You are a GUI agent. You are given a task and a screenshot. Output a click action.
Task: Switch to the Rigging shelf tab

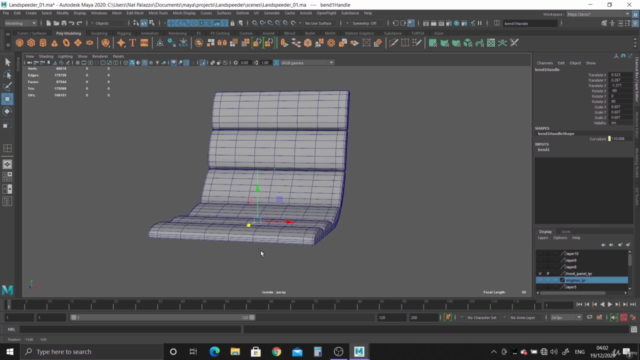pos(124,33)
